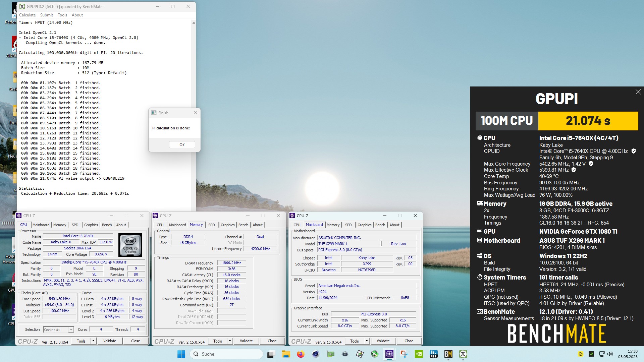
Task: Open Snipping Tool from the taskbar
Action: click(404, 354)
